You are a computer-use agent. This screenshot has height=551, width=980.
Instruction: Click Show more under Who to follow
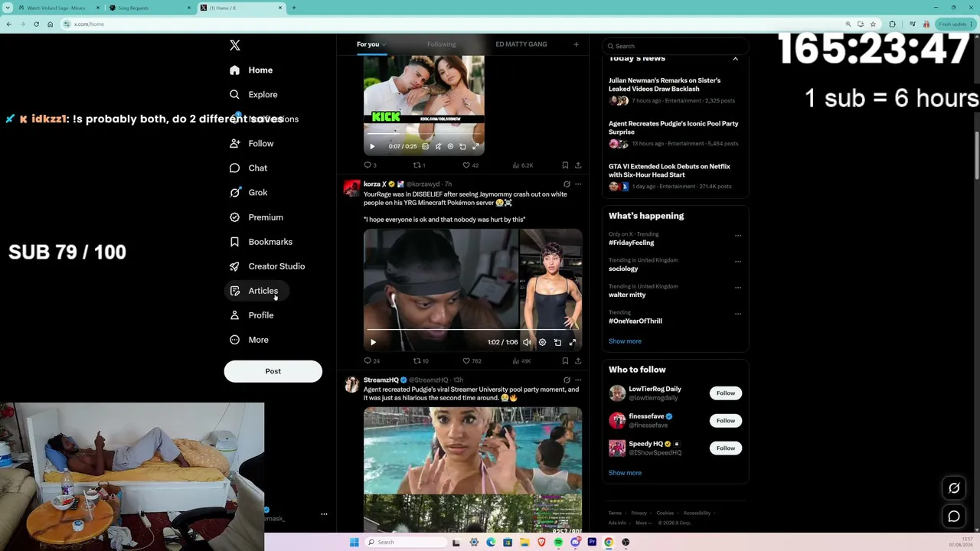coord(625,473)
